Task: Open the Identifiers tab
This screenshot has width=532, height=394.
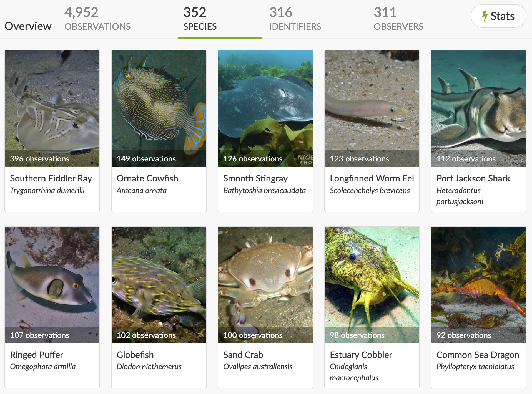Action: click(x=295, y=19)
